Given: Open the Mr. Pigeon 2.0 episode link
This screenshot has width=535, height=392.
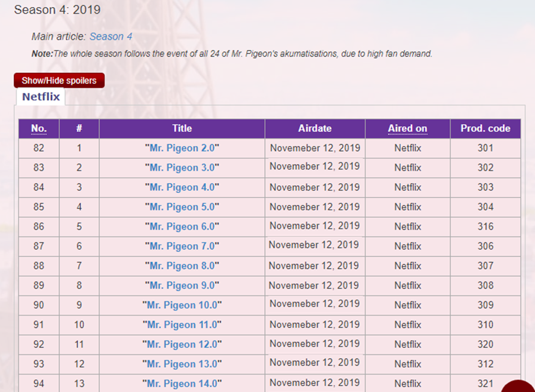Looking at the screenshot, I should [182, 148].
